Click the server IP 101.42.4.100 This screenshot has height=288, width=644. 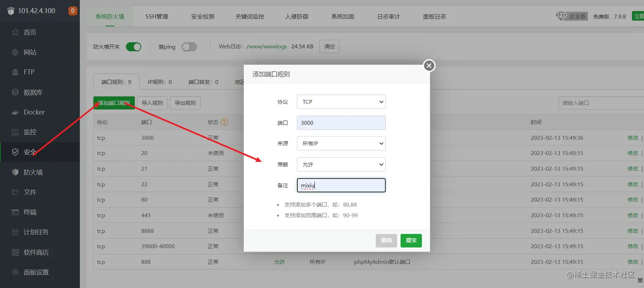coord(37,11)
